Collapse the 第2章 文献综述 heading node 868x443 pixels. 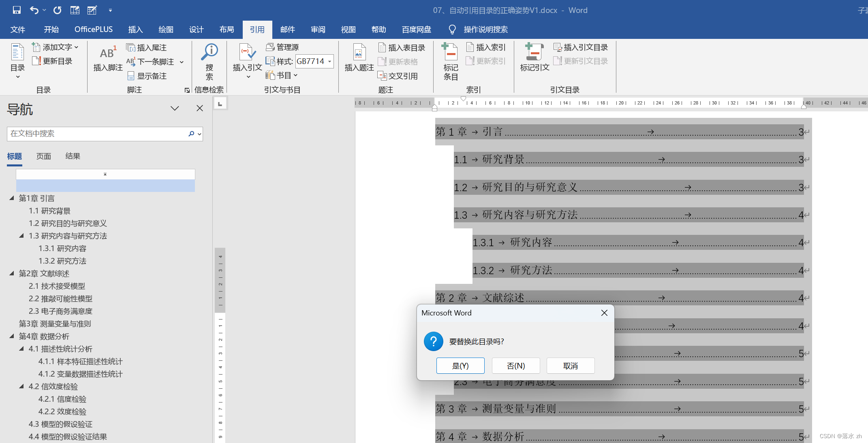click(x=12, y=273)
